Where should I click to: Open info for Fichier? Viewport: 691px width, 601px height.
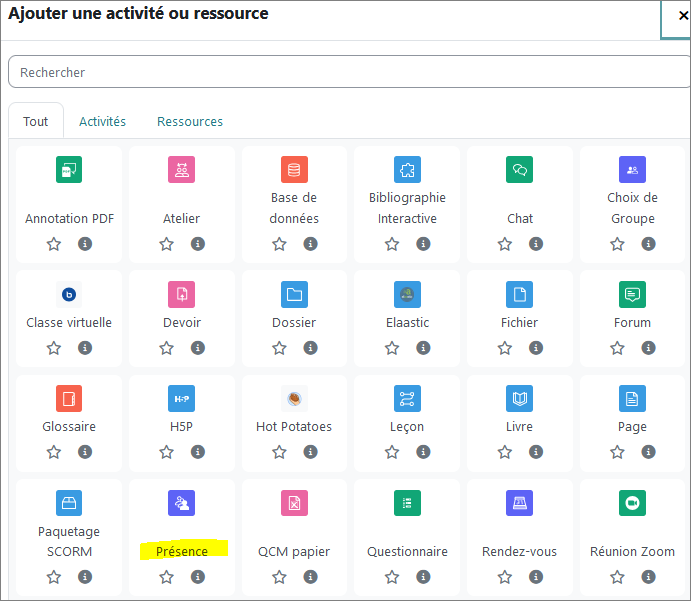click(536, 348)
